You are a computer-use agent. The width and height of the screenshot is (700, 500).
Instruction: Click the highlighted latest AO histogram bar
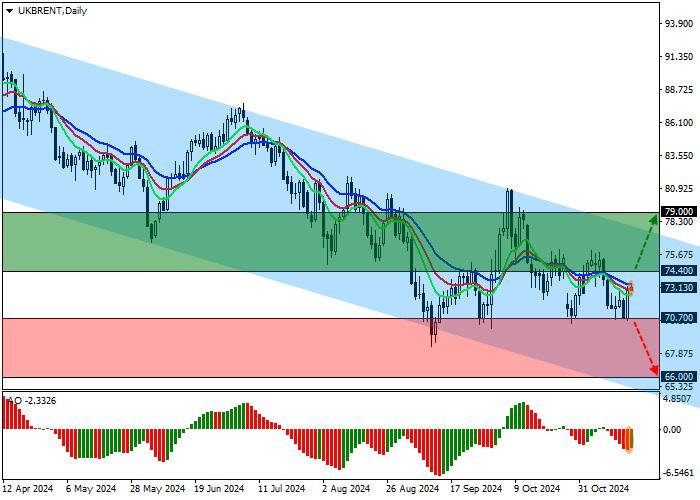tap(629, 440)
